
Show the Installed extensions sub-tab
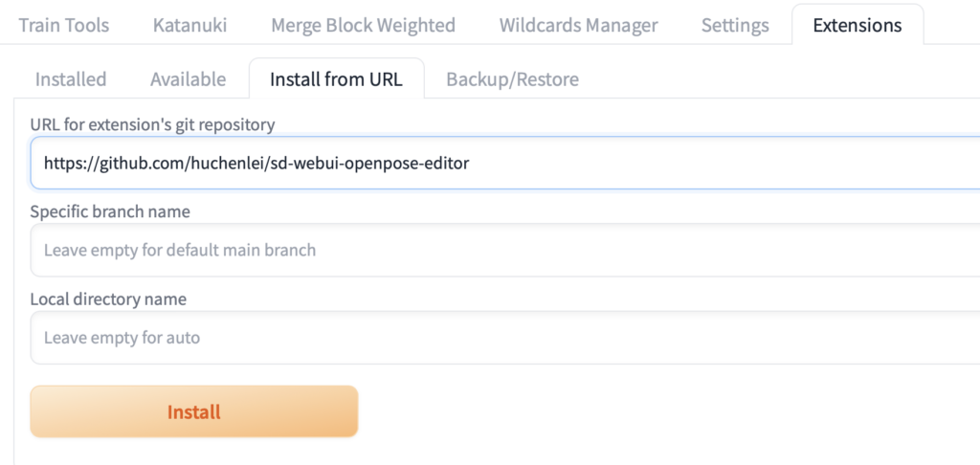[x=71, y=79]
